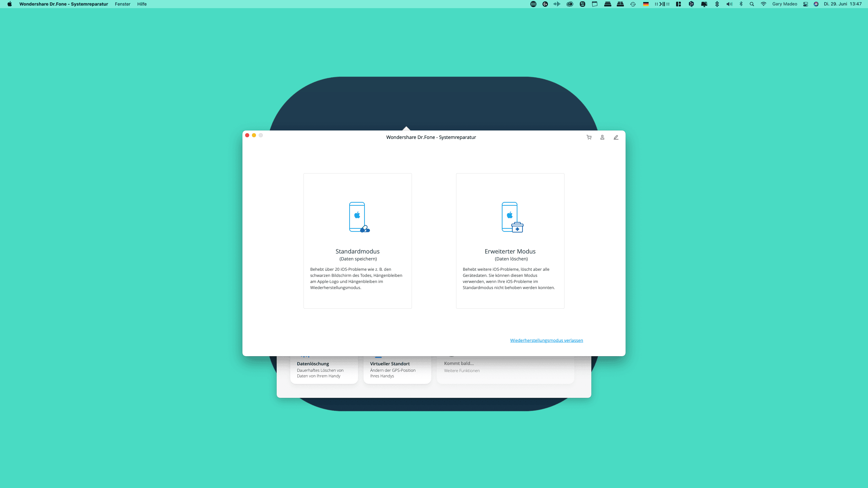Screen dimensions: 868x488
Task: Click description starting 'Behebt über 20 iOS-Probleme'
Action: pos(356,278)
